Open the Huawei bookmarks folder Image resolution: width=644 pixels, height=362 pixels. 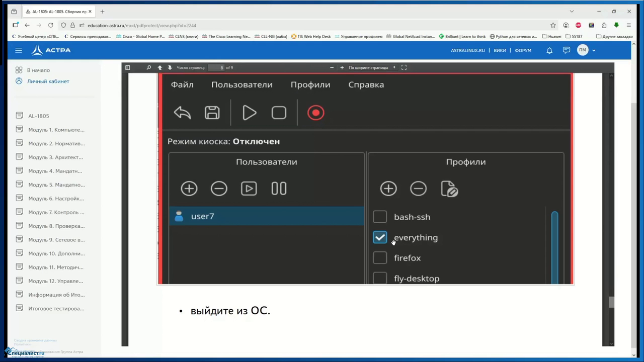click(552, 36)
